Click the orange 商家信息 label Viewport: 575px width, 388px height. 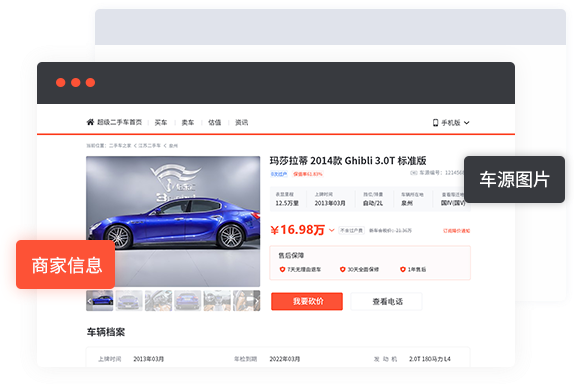pyautogui.click(x=66, y=265)
